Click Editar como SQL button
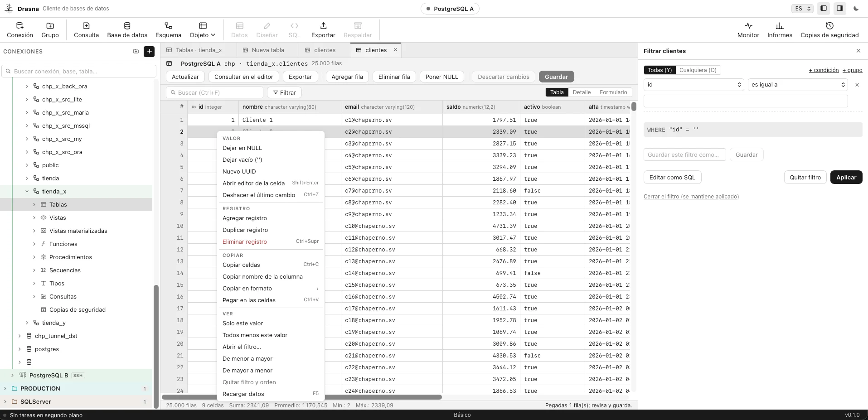Screen dimensions: 868x420 click(672, 178)
